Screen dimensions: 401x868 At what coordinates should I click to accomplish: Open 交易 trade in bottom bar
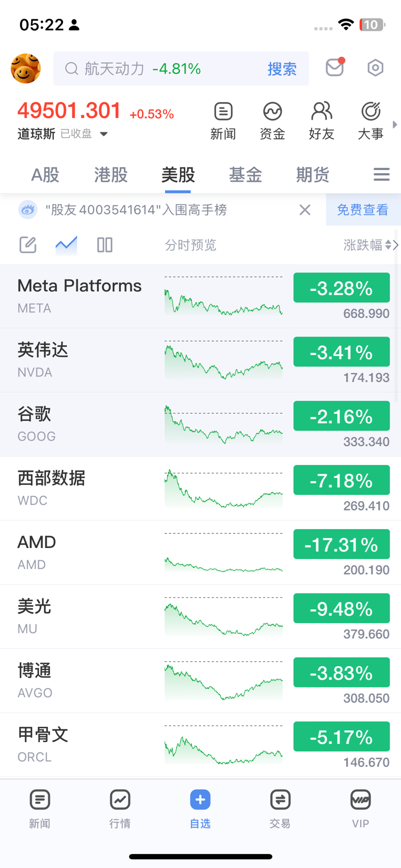280,807
